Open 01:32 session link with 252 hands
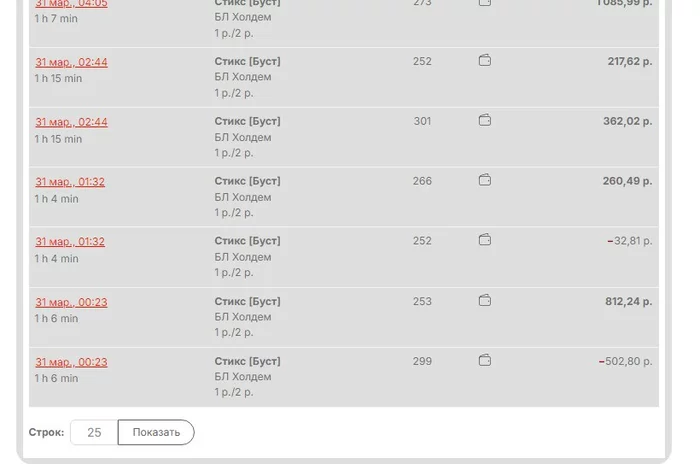 70,242
